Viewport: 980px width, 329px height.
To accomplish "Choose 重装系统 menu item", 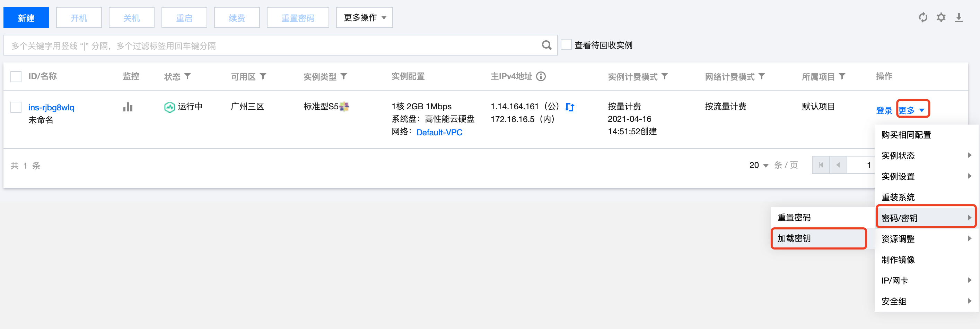I will [x=926, y=197].
